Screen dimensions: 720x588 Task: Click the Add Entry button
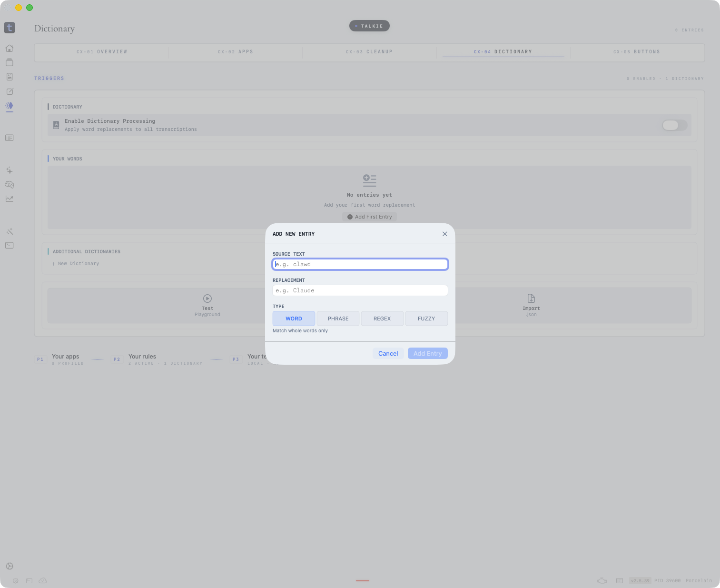point(427,353)
